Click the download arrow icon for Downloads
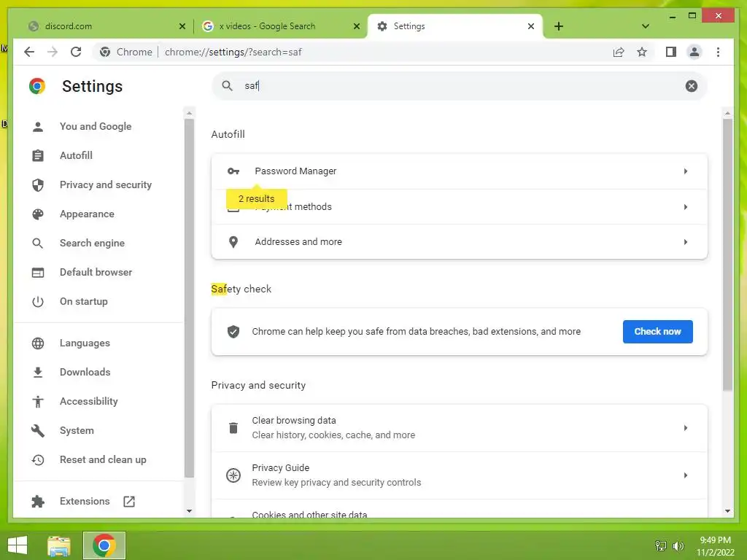 pos(38,373)
